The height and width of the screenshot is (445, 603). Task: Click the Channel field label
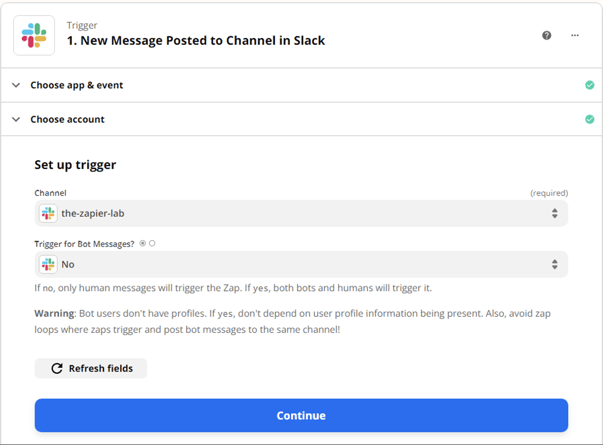point(50,193)
